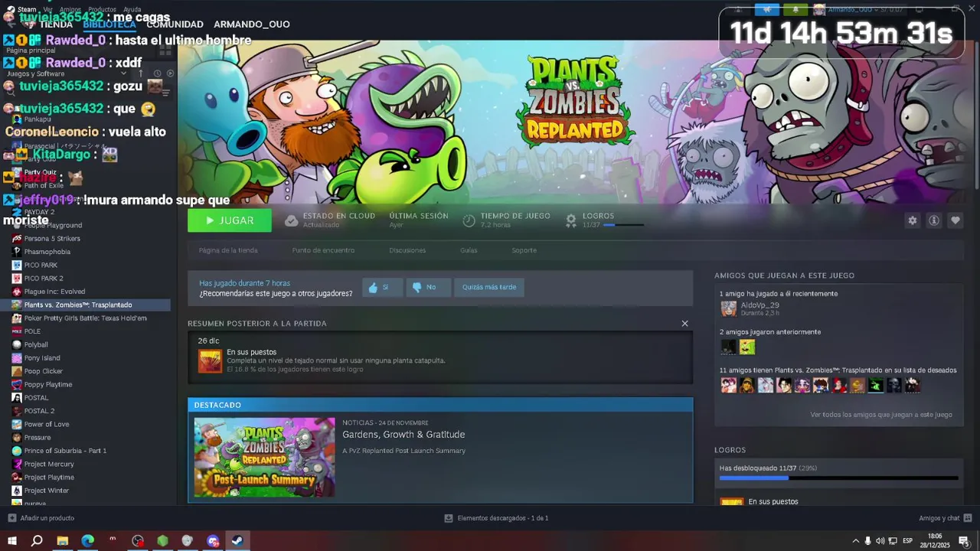Open AldoVp_29 friend avatar
The width and height of the screenshot is (980, 551).
point(729,308)
